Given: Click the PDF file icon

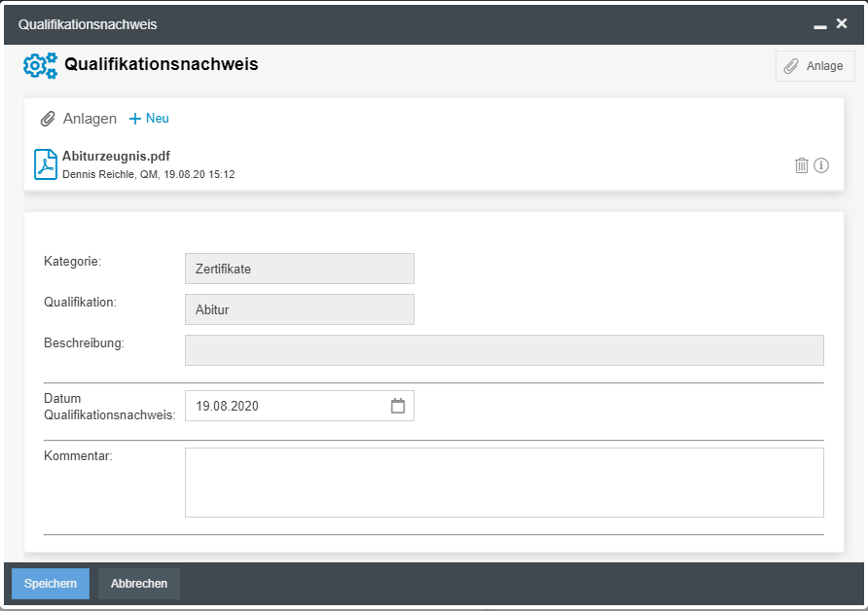Looking at the screenshot, I should [46, 164].
